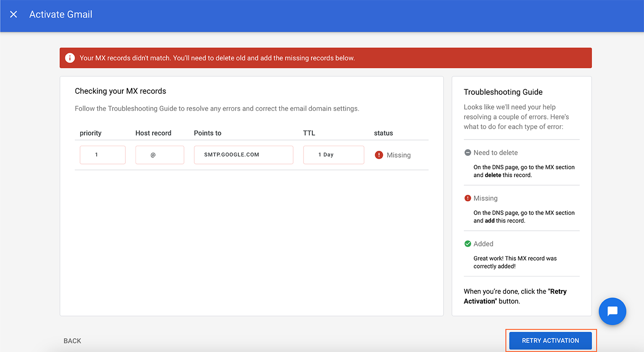The height and width of the screenshot is (352, 644).
Task: Click the 'Points to' column header
Action: click(x=208, y=133)
